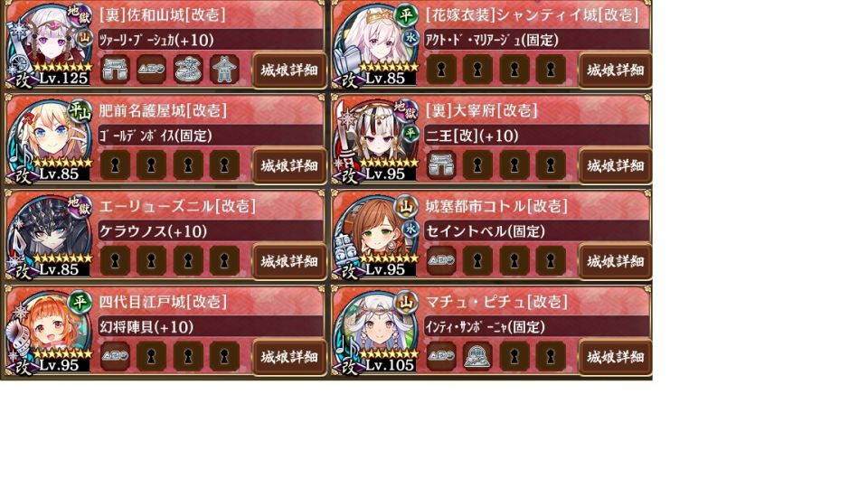Click fourth facility icon of [裏]佐和山城

click(224, 70)
